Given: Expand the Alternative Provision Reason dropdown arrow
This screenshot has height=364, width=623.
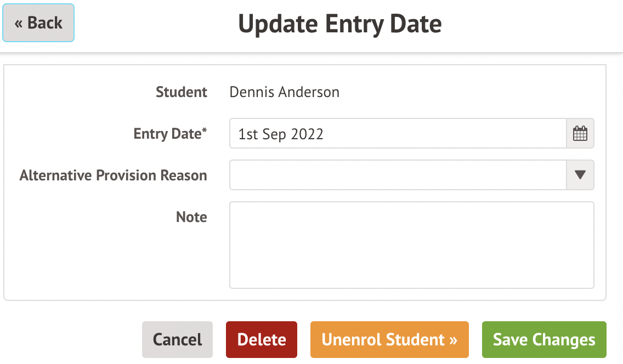Looking at the screenshot, I should click(580, 175).
